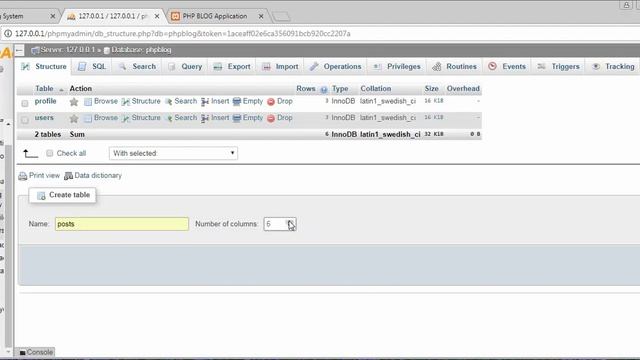Viewport: 640px width, 360px height.
Task: Select the profile table checkbox
Action: tap(25, 103)
